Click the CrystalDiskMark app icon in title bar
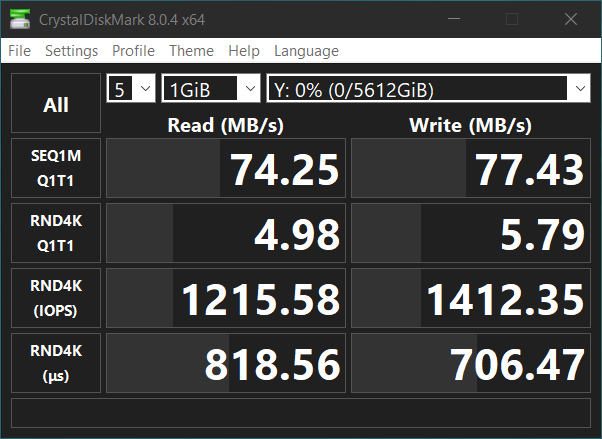The image size is (602, 439). point(20,19)
